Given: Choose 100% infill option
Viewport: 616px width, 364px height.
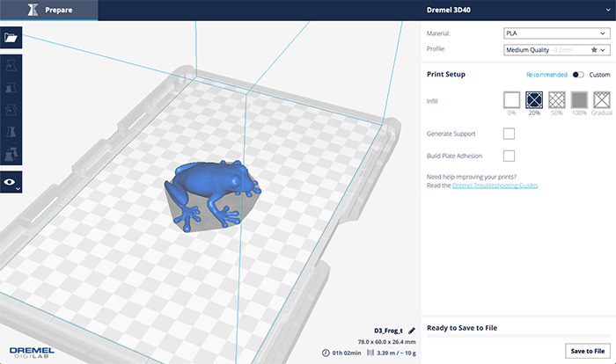Looking at the screenshot, I should coord(579,100).
